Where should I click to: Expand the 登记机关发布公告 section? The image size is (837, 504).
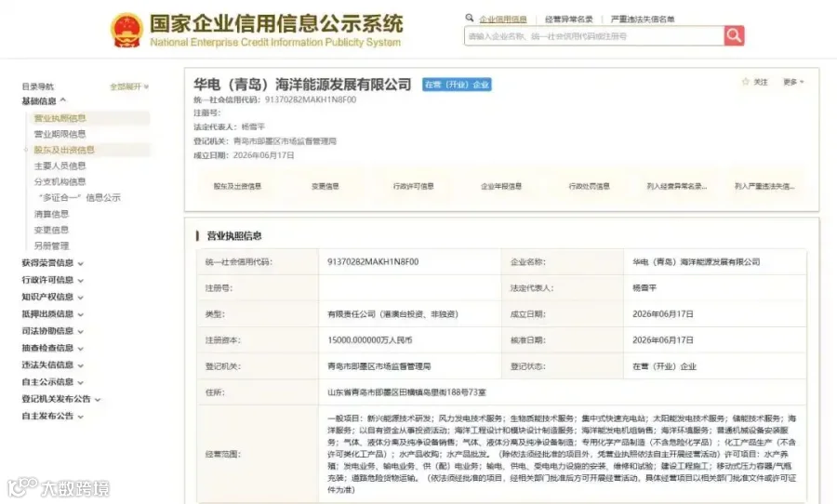(60, 399)
